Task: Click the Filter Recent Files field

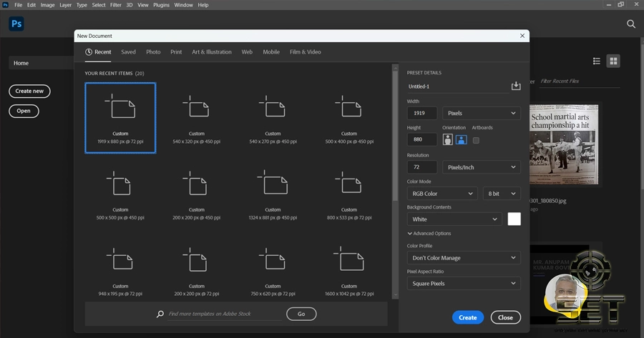Action: click(578, 81)
